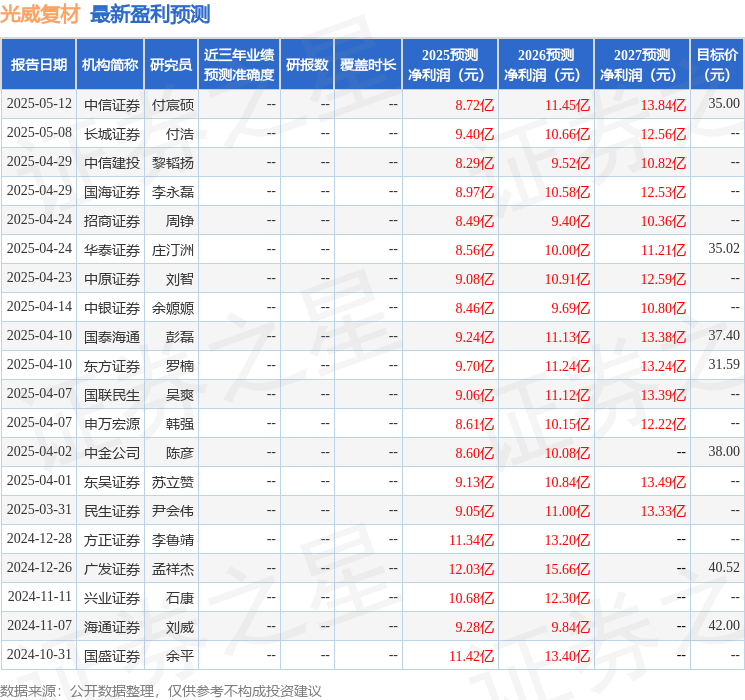Click the 数据来源 footnote text
This screenshot has width=745, height=700.
point(160,691)
